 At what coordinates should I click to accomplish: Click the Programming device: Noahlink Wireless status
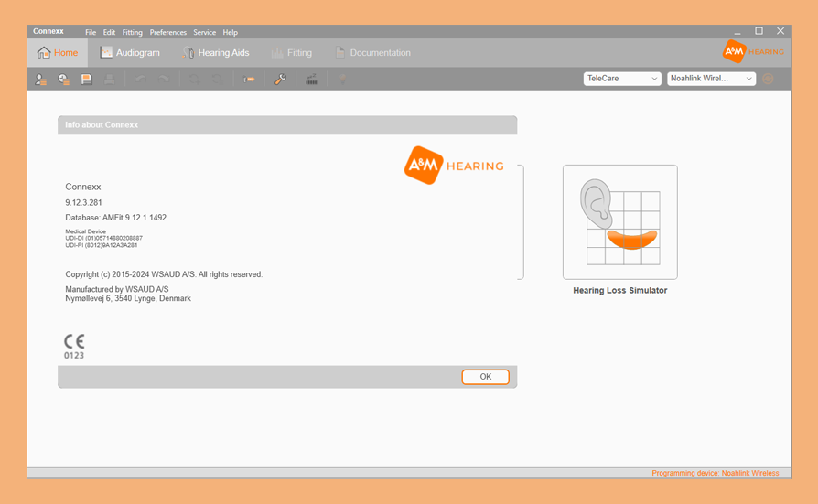(x=715, y=473)
